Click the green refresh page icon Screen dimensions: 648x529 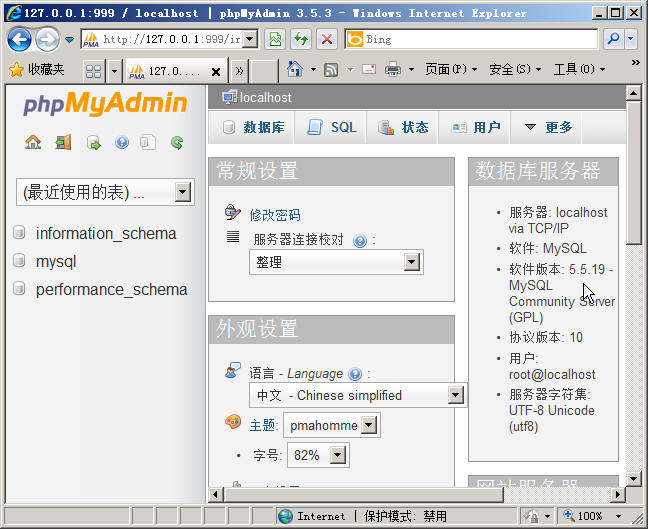click(x=301, y=39)
